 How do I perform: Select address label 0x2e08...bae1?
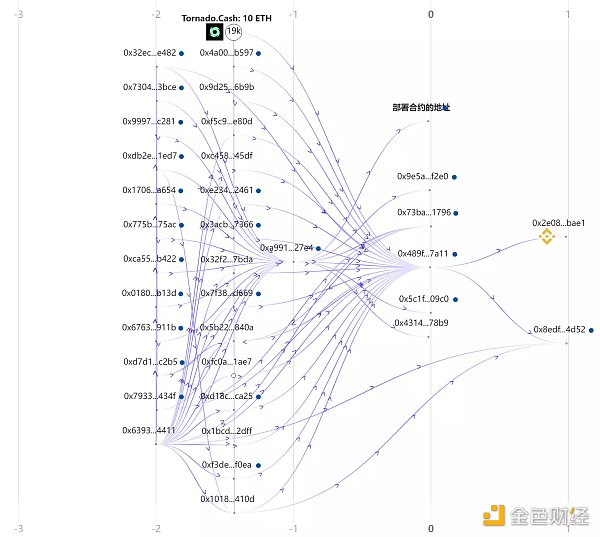pos(558,223)
